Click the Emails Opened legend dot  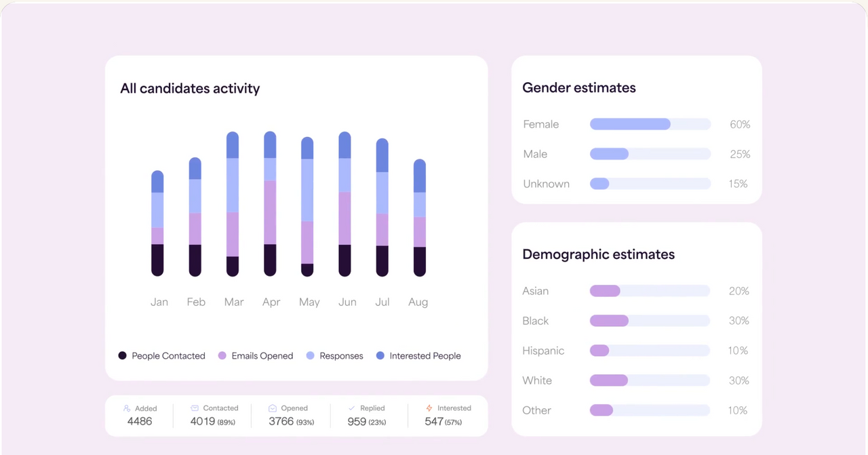coord(222,355)
